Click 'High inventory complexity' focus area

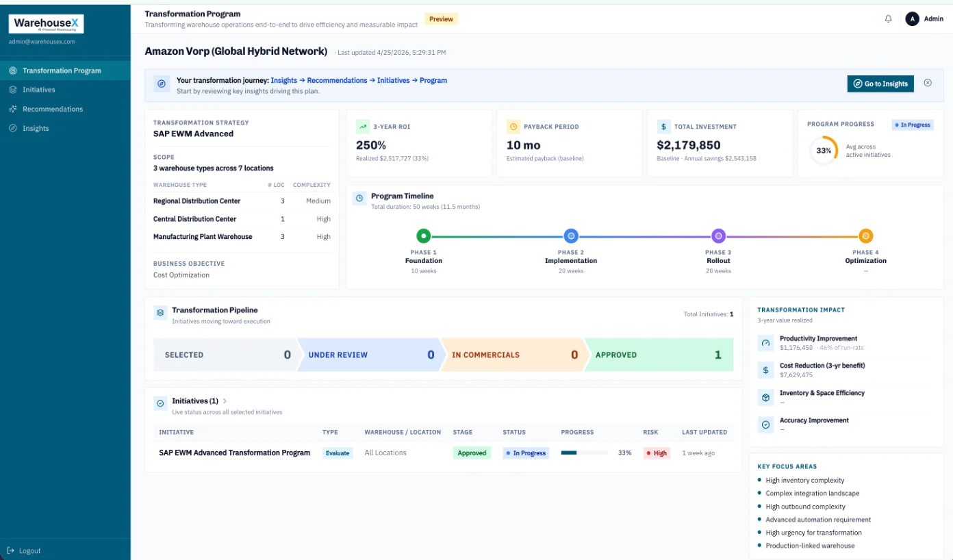[x=805, y=481]
